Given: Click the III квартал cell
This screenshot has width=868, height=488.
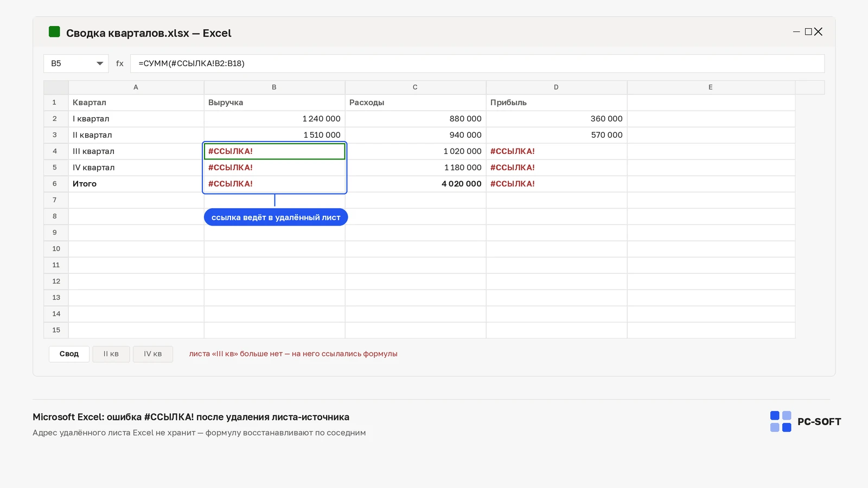Looking at the screenshot, I should pyautogui.click(x=136, y=151).
